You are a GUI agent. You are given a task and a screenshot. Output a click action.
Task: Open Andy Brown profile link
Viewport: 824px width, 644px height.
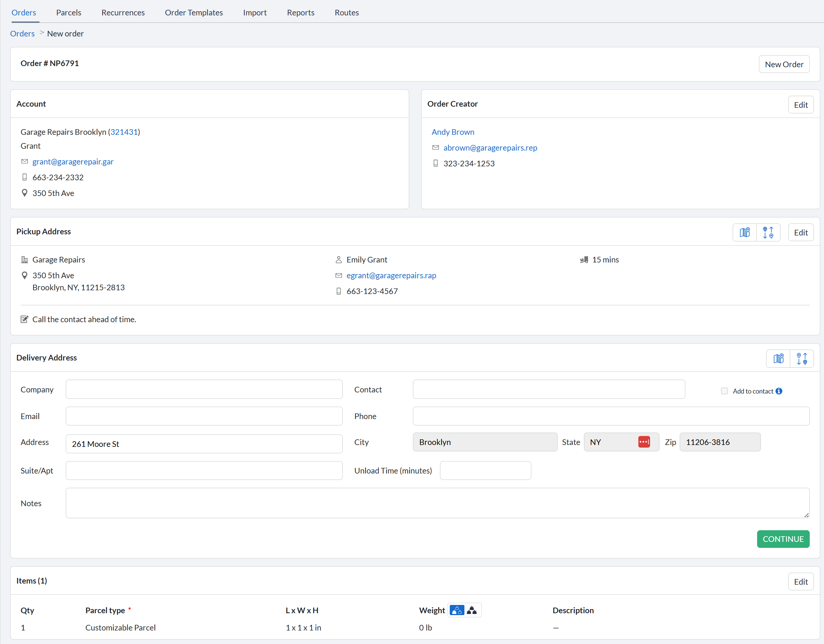click(453, 132)
